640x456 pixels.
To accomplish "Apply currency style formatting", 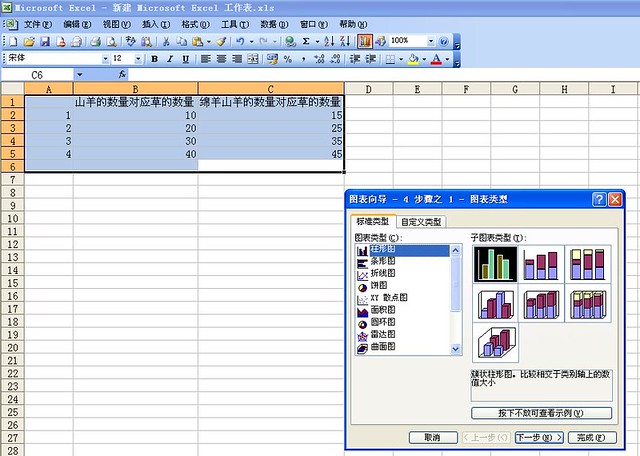I will (x=272, y=59).
